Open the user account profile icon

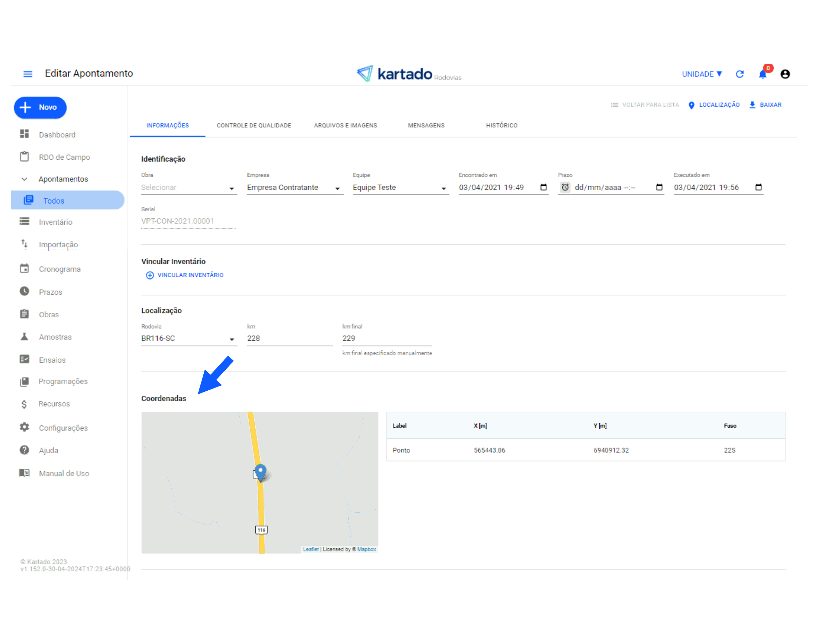pos(785,74)
